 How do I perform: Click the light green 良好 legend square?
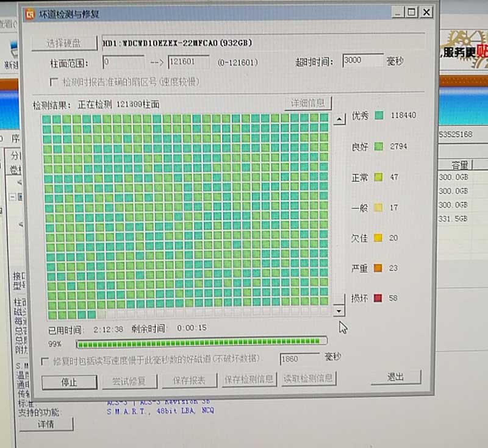379,146
